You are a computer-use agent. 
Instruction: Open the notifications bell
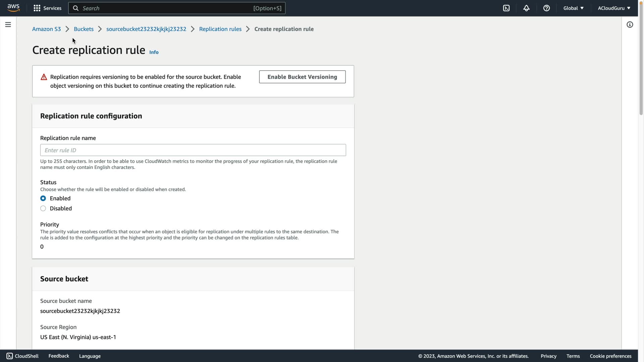526,8
